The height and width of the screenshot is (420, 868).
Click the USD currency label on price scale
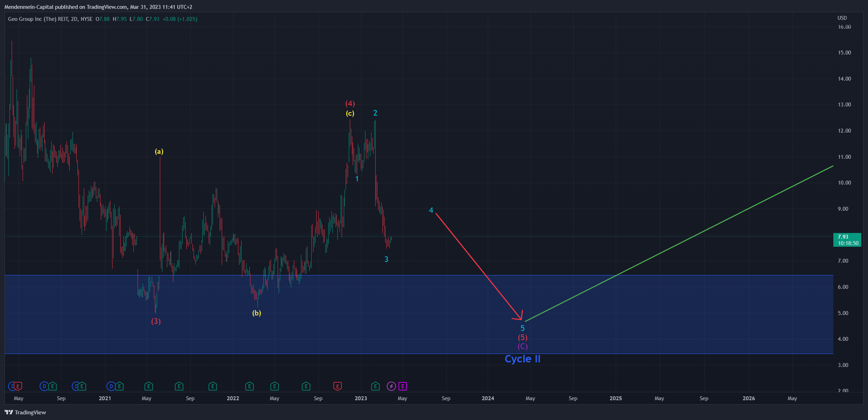[x=842, y=18]
